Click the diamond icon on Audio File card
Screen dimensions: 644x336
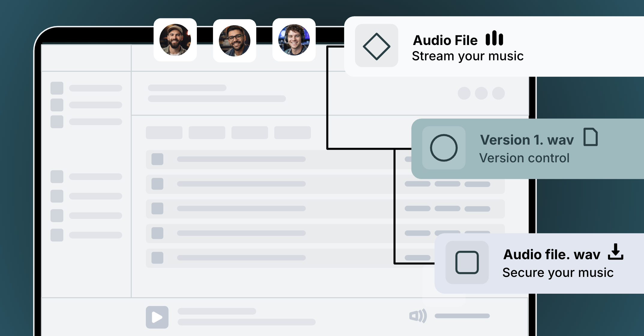[x=376, y=46]
